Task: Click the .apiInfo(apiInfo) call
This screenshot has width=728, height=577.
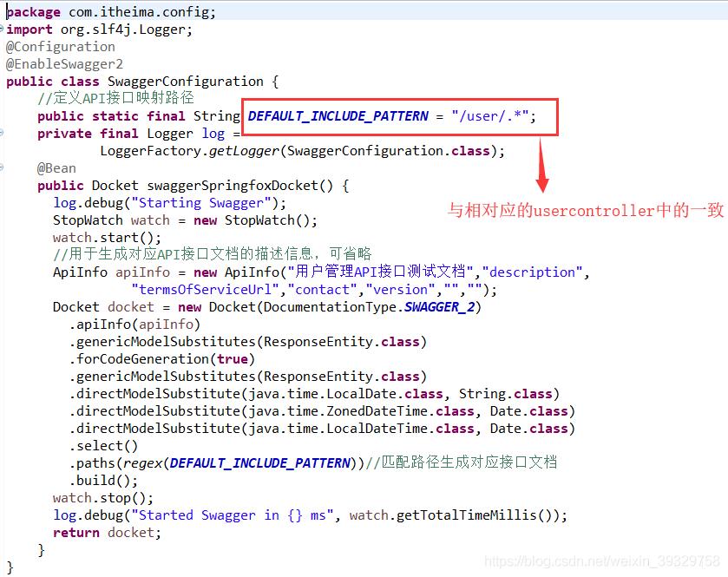Action: 134,325
